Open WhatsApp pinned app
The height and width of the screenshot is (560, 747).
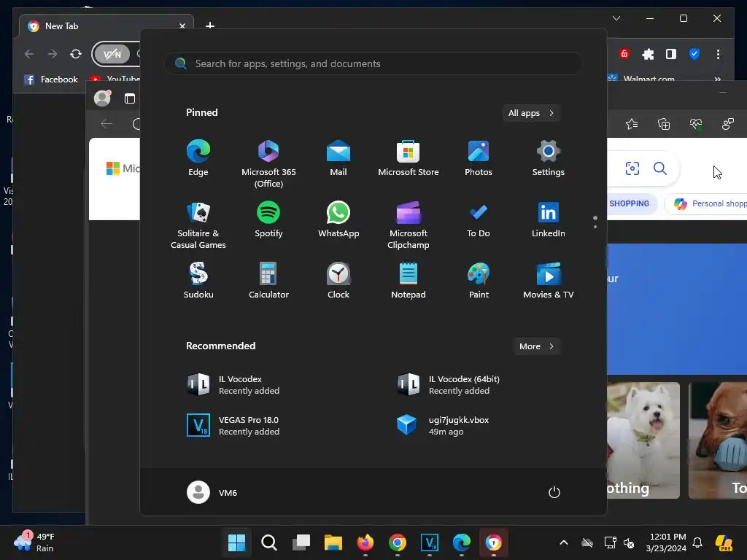click(x=338, y=220)
